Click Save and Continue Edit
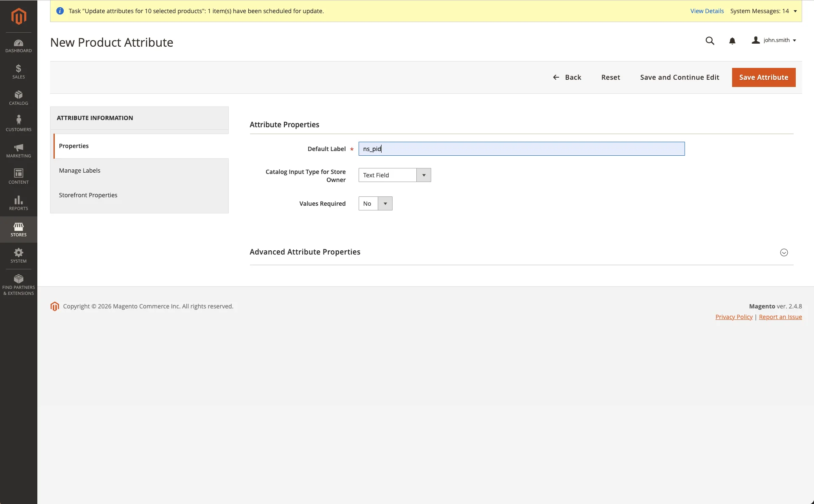The width and height of the screenshot is (814, 504). pos(679,77)
